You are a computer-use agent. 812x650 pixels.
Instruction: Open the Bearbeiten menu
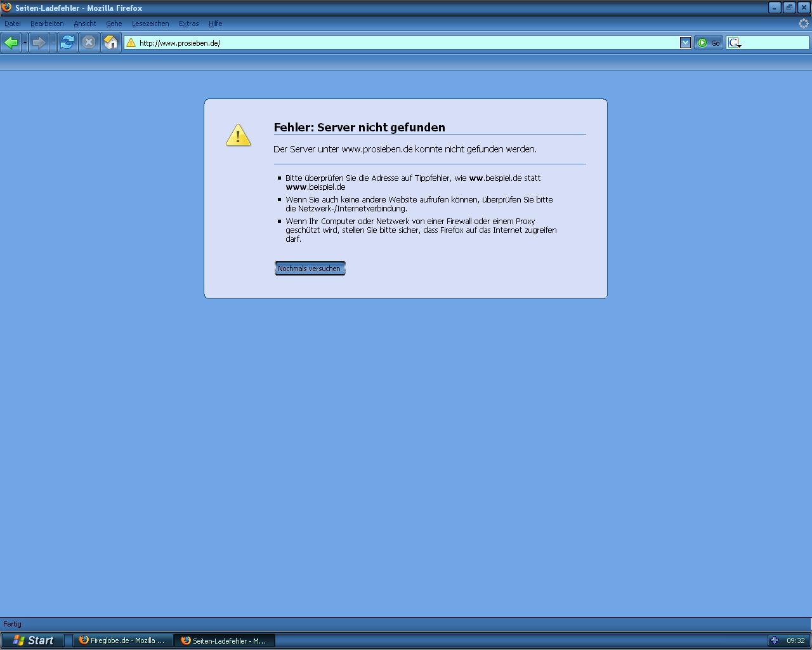(x=47, y=23)
